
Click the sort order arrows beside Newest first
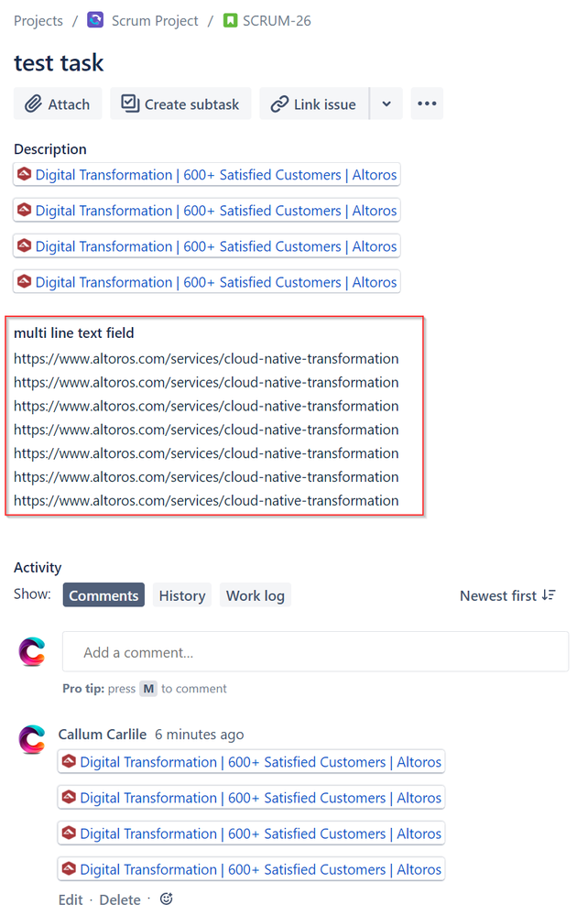[x=549, y=594]
